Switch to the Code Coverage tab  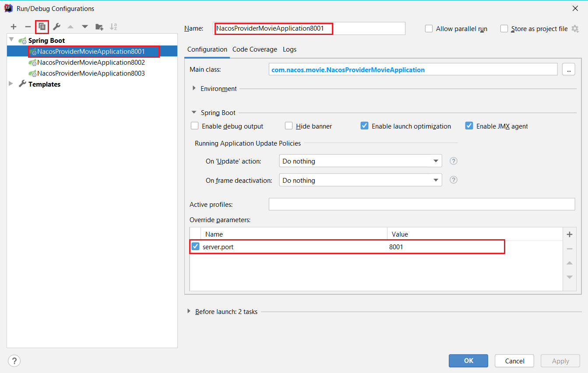coord(254,49)
